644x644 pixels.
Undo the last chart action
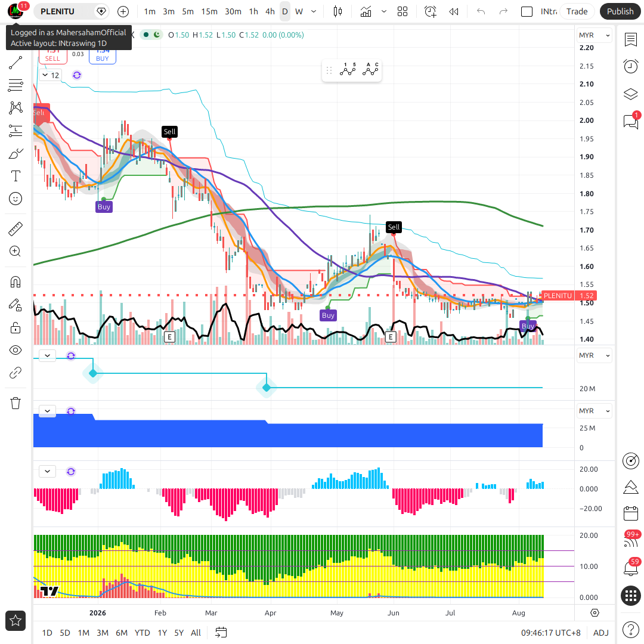coord(481,11)
